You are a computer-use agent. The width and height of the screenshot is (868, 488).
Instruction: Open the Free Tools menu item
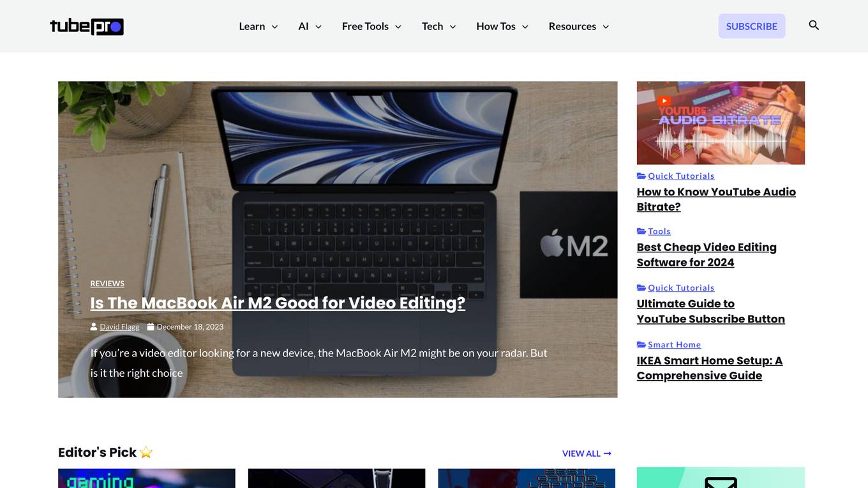365,26
